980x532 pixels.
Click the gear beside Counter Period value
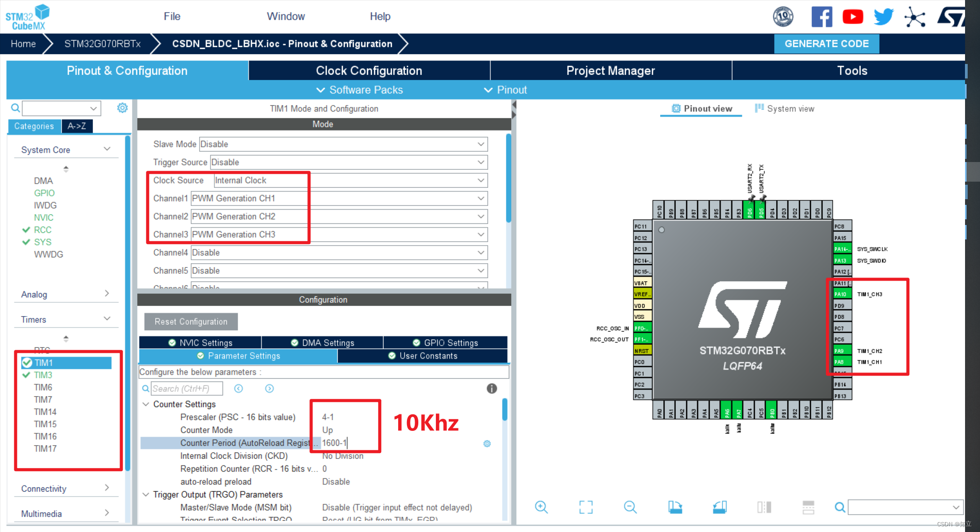coord(487,444)
